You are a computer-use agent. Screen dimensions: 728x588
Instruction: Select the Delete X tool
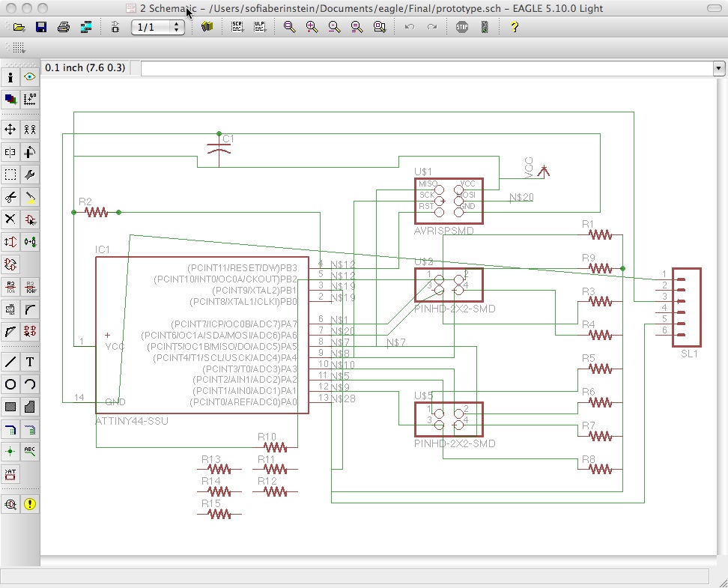click(10, 219)
